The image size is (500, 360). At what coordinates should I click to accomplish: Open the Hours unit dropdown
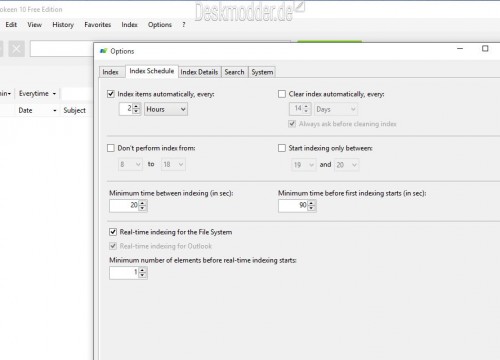tap(166, 109)
